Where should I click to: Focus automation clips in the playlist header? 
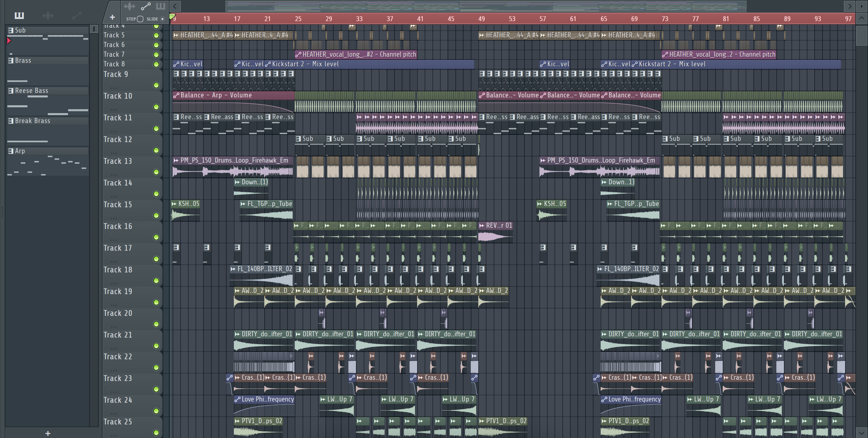[146, 6]
